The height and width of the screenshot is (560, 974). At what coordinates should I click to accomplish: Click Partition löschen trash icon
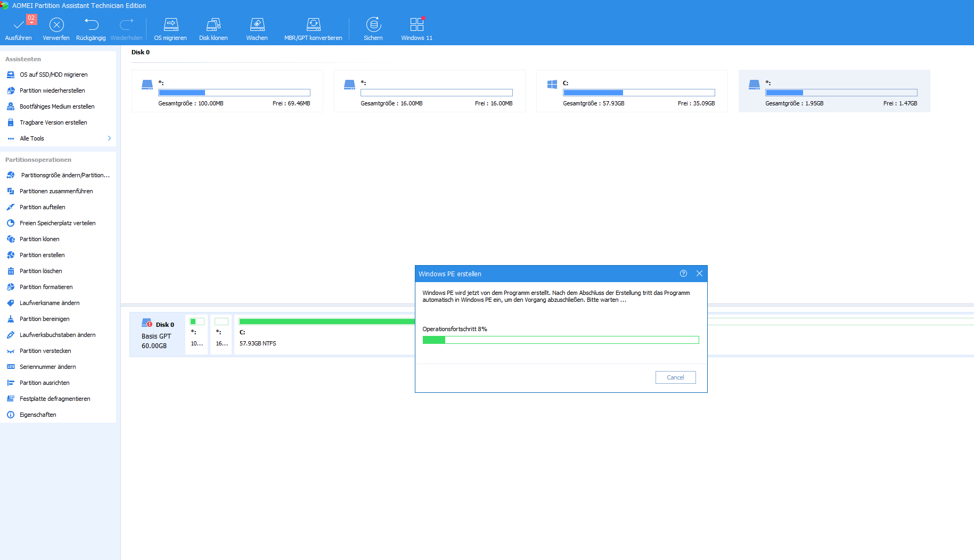tap(11, 271)
